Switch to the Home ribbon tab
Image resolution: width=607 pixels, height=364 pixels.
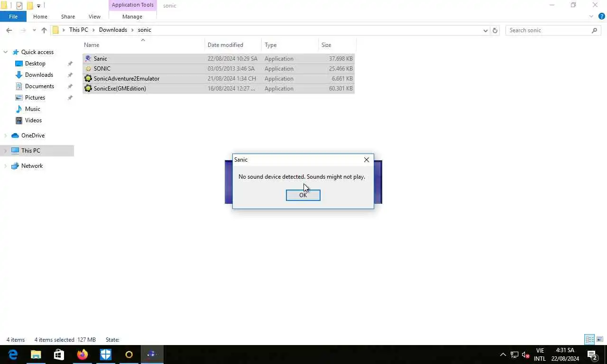[x=40, y=17]
